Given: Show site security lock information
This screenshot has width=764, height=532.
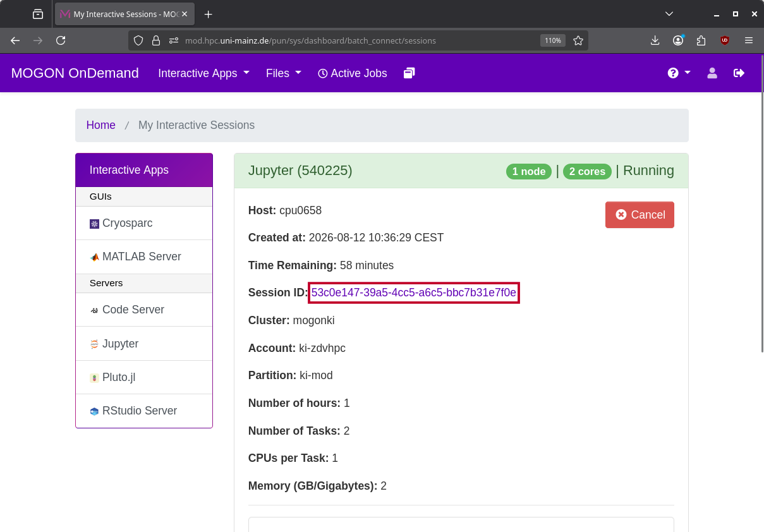Looking at the screenshot, I should click(156, 40).
